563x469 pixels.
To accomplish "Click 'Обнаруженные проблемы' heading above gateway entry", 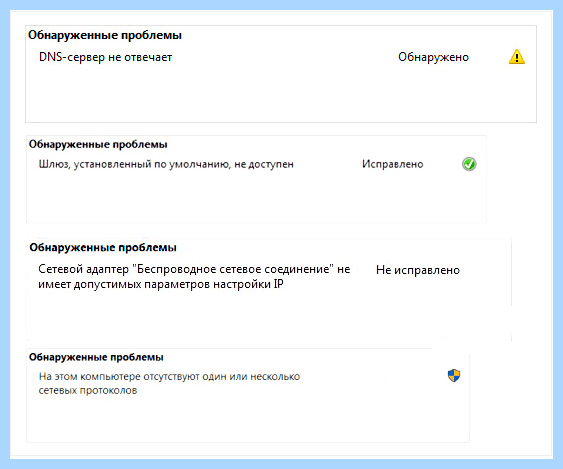I will [98, 144].
